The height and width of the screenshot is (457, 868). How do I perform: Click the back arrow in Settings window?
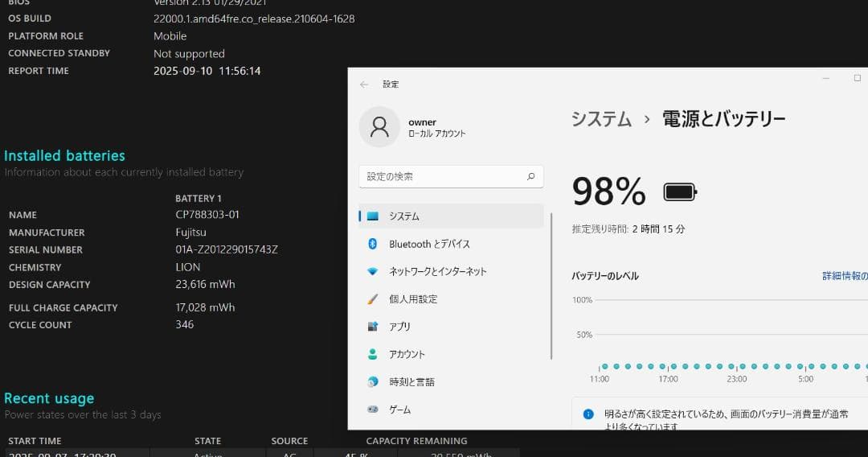[364, 84]
